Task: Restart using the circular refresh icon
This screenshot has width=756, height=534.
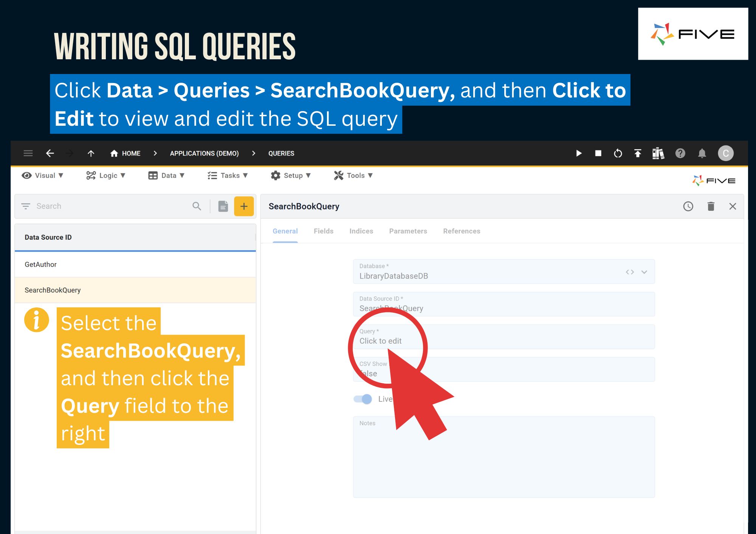Action: click(618, 153)
